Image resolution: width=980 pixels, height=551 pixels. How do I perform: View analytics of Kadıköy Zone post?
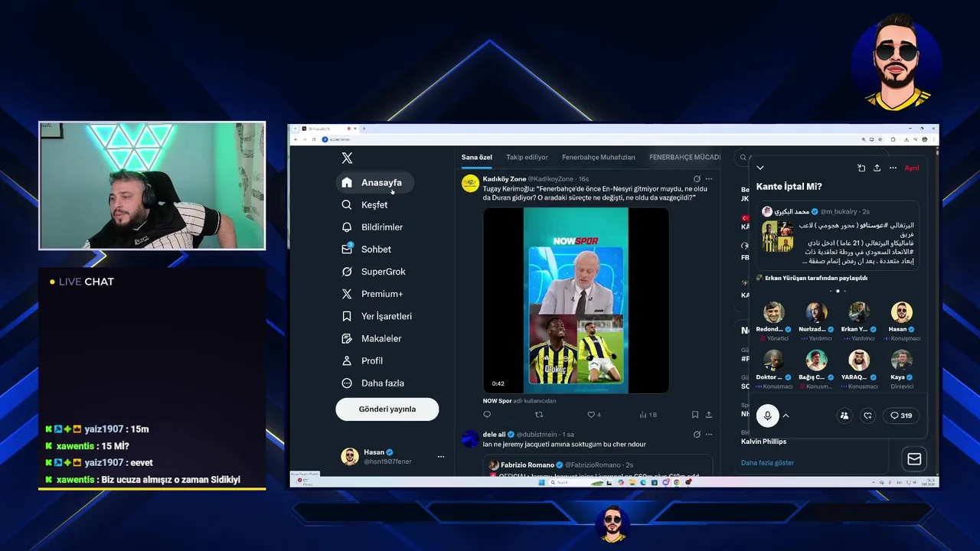[648, 415]
